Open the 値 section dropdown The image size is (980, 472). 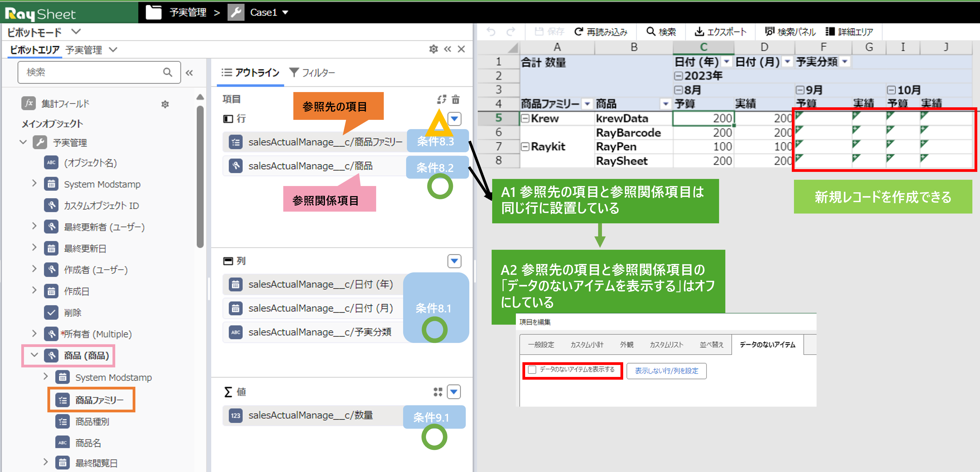454,391
